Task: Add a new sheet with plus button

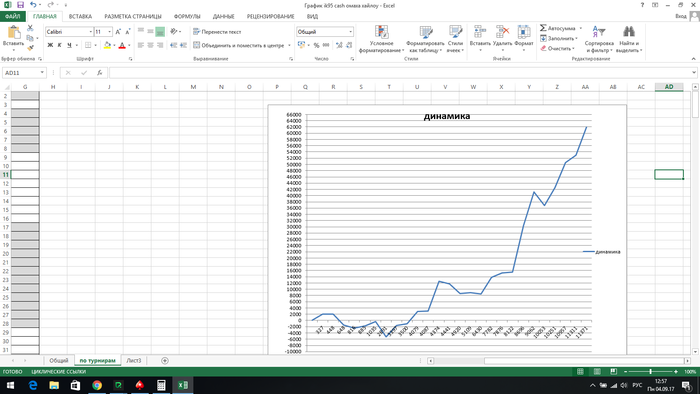Action: point(165,361)
